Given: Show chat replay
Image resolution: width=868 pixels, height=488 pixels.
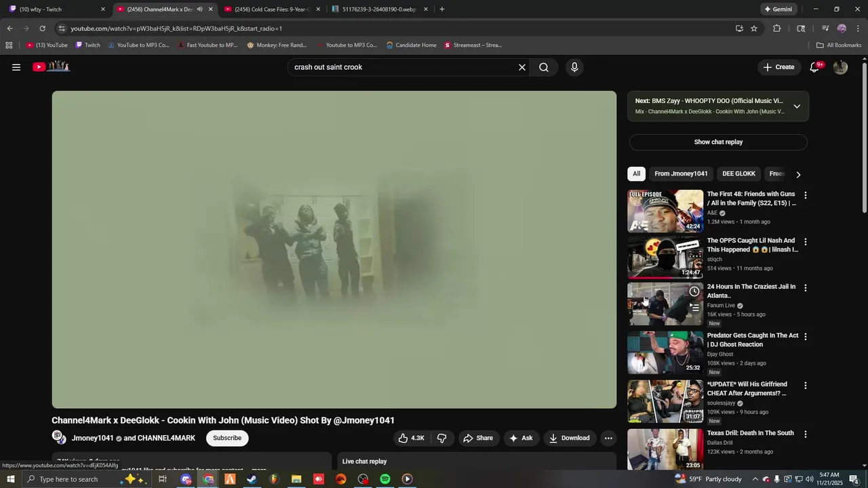Looking at the screenshot, I should click(x=718, y=142).
